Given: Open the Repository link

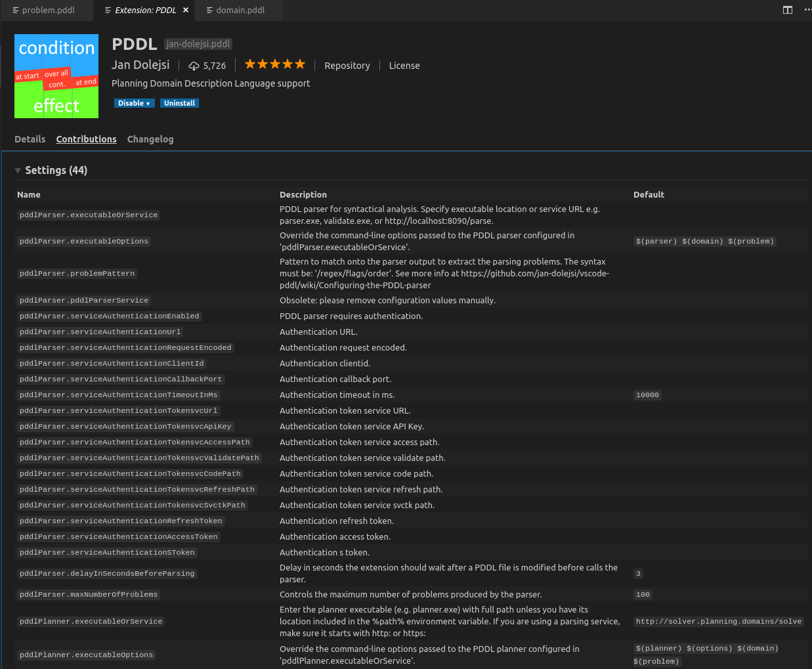Looking at the screenshot, I should click(347, 66).
